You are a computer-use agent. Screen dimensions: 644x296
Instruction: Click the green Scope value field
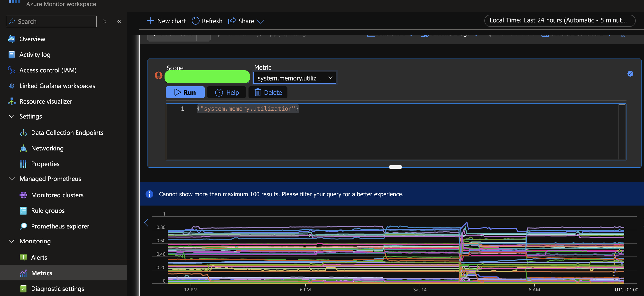[207, 76]
